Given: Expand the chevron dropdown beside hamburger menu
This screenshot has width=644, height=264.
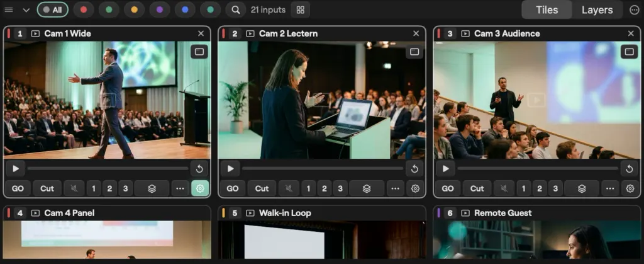Looking at the screenshot, I should pyautogui.click(x=26, y=10).
